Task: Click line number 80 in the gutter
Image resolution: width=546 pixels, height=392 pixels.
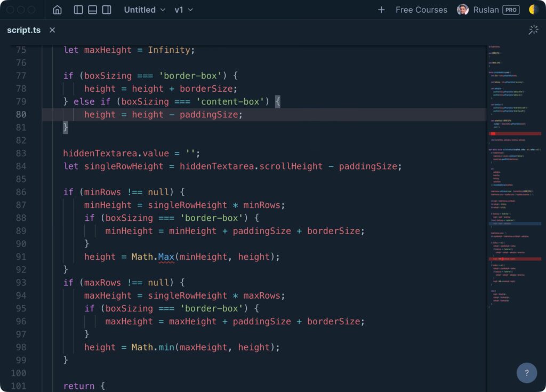Action: tap(21, 114)
